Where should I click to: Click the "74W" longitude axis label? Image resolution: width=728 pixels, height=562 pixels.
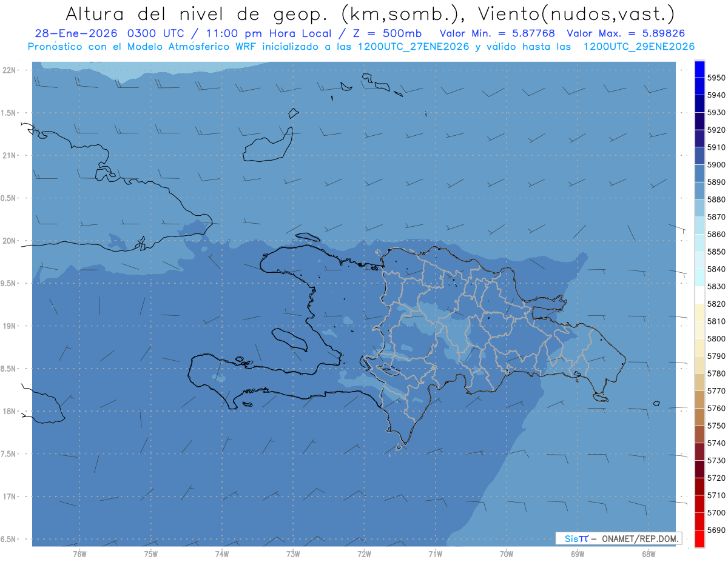(x=221, y=554)
